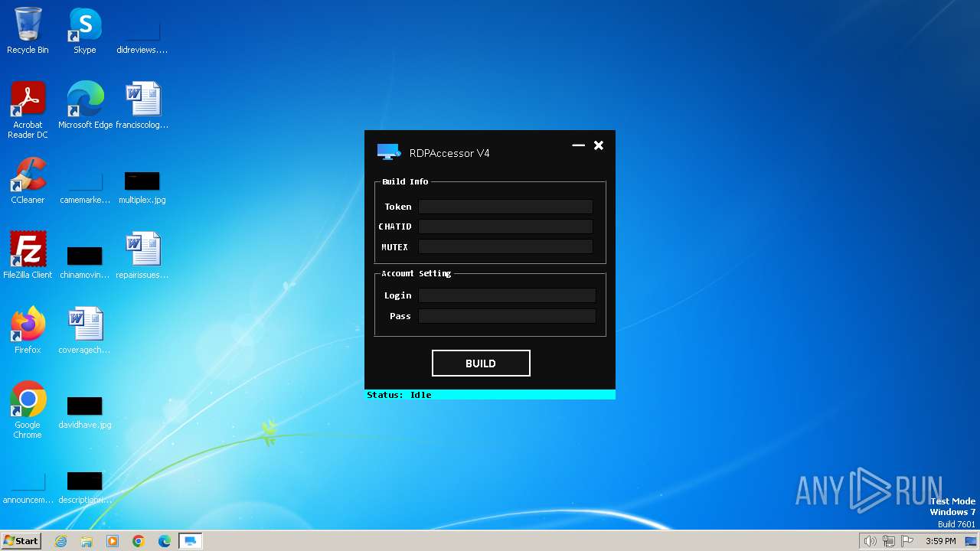Select the repairissues Word document
980x551 pixels.
(x=142, y=256)
